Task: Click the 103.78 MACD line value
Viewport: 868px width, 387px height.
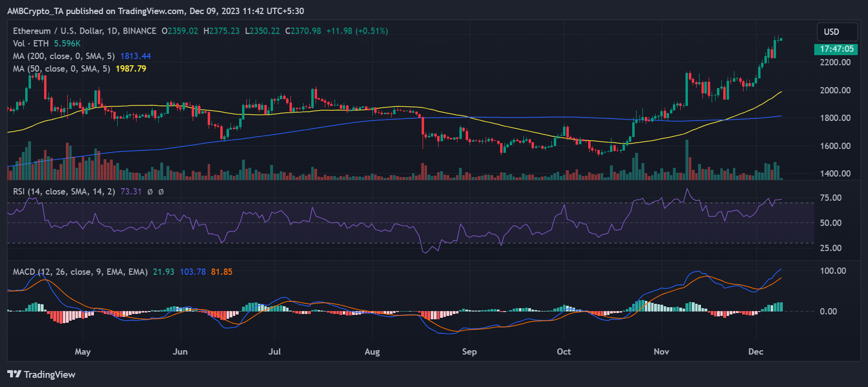Action: 193,272
